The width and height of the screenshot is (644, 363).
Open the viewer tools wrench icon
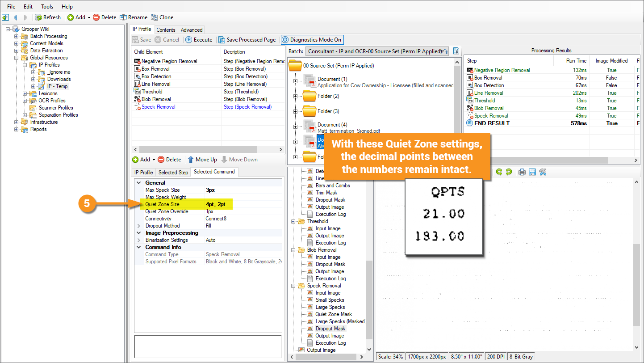pos(543,172)
